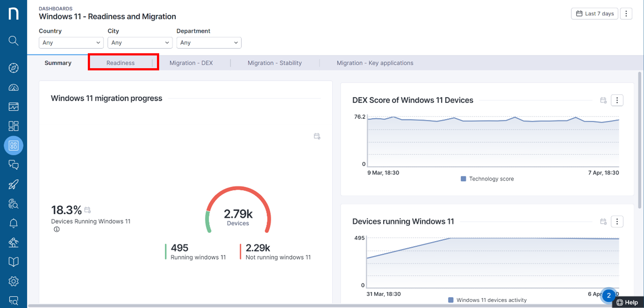Change the Last 7 days timeframe

(x=594, y=14)
